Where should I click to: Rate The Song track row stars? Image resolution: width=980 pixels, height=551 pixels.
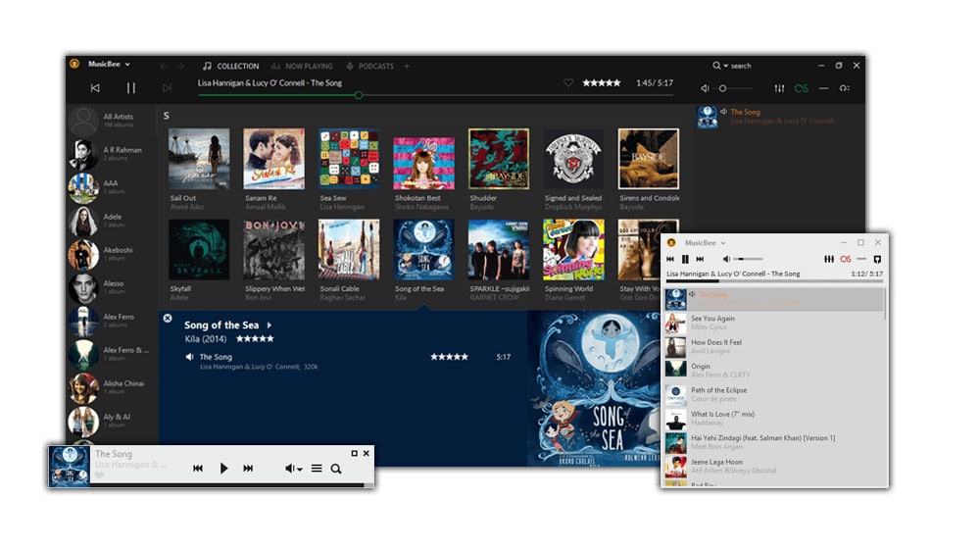(x=450, y=357)
